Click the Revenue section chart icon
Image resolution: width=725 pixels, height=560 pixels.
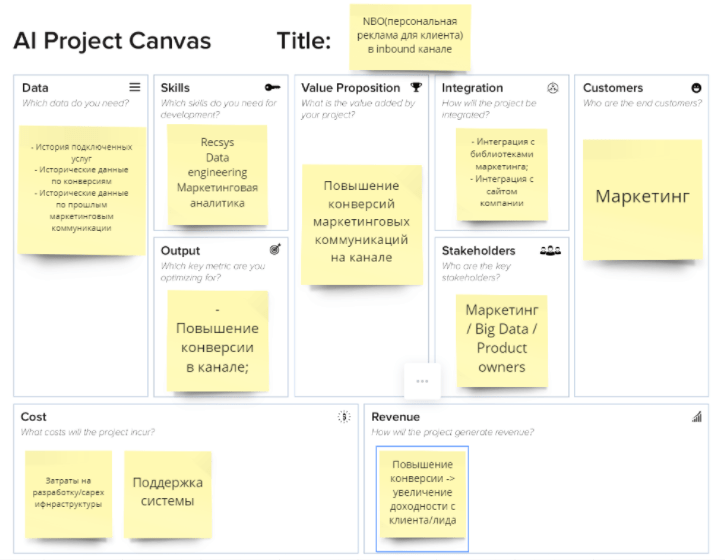point(697,417)
